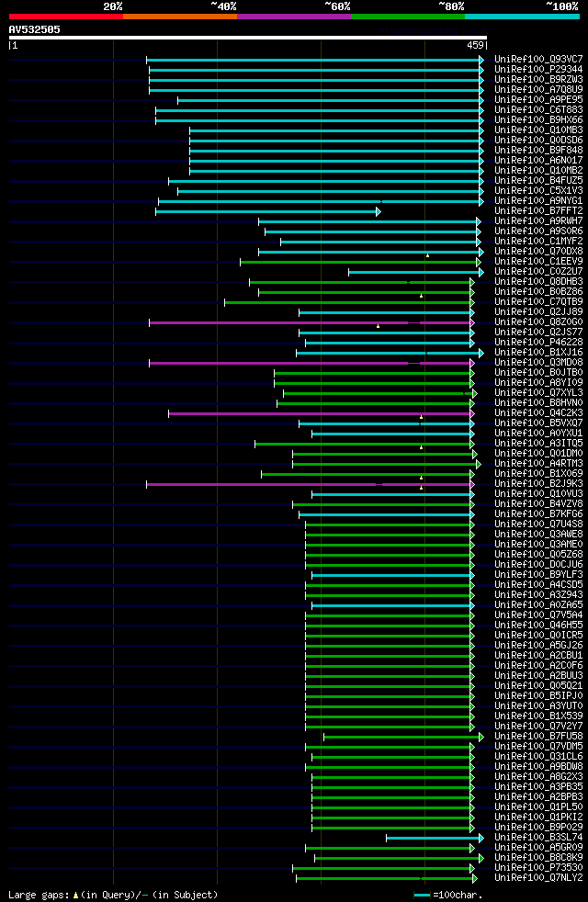Click the orange ~40% legend segment
Image resolution: width=588 pixels, height=902 pixels.
[x=180, y=17]
